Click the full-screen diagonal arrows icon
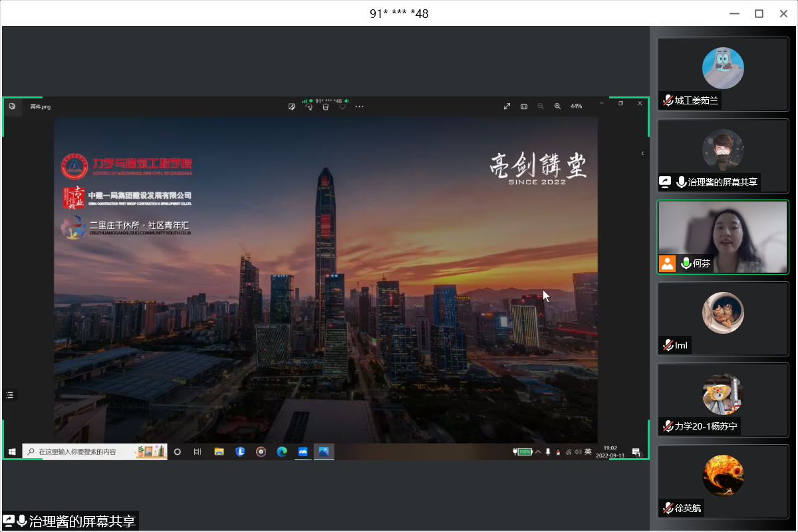The image size is (798, 532). coord(507,106)
